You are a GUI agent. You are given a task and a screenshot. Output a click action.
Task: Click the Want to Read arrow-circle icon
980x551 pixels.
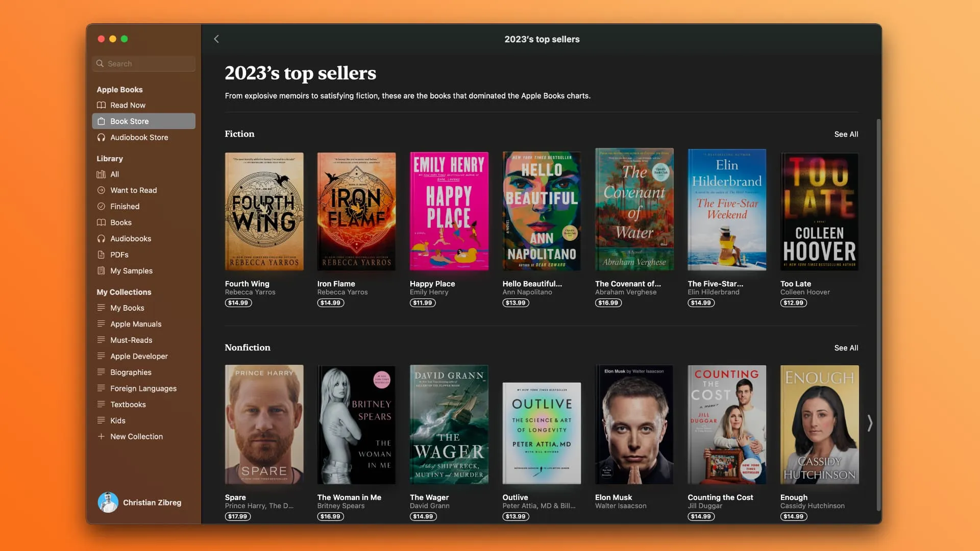point(101,190)
